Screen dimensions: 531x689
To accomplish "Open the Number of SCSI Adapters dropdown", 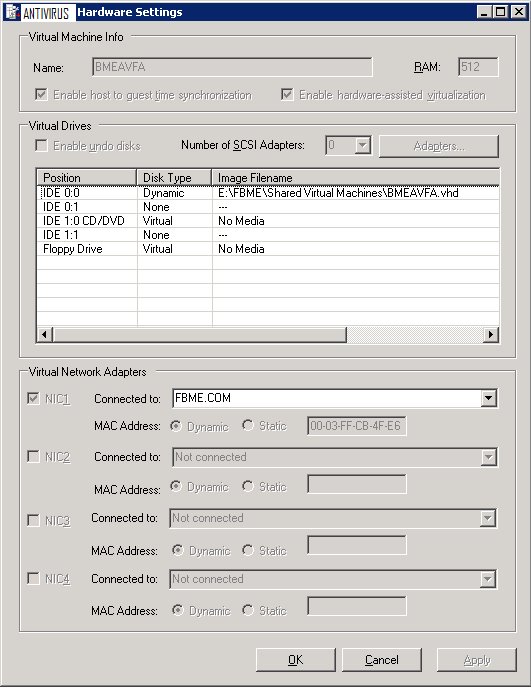I will click(363, 145).
